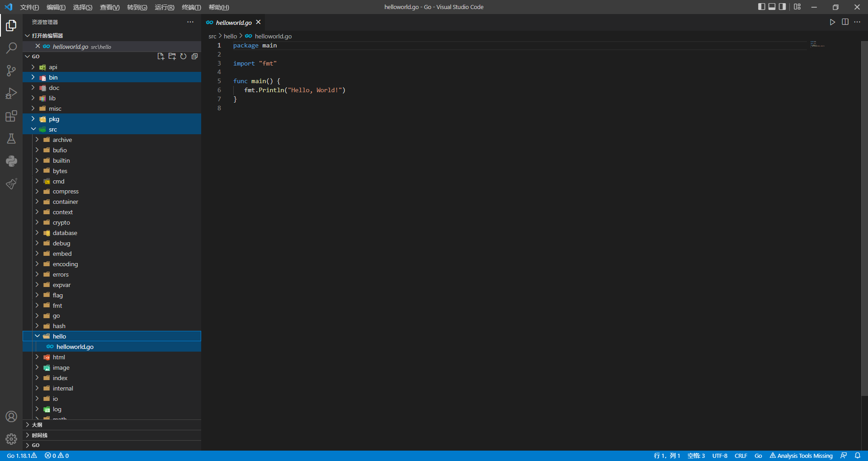Screen dimensions: 868x461
Task: Open the Search view in activity bar
Action: [x=11, y=48]
